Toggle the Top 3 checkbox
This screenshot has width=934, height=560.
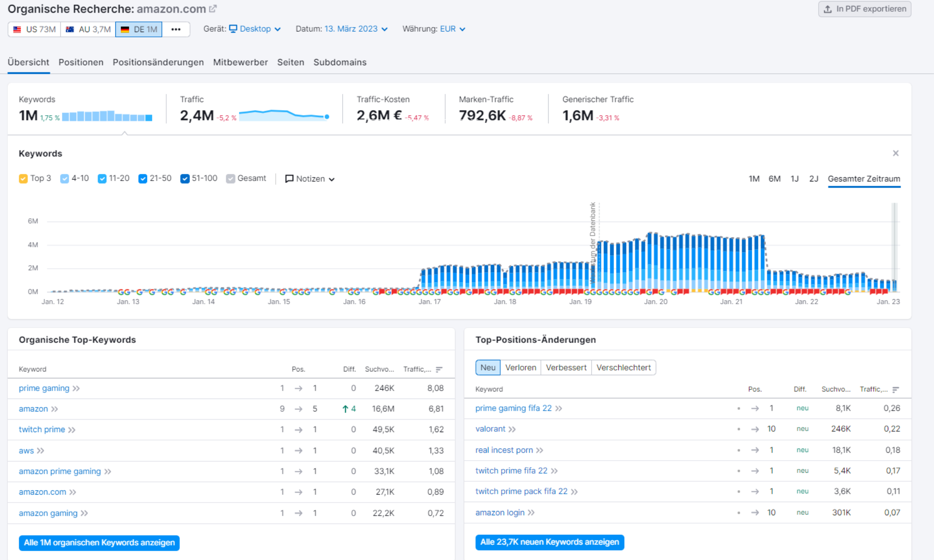pyautogui.click(x=23, y=179)
